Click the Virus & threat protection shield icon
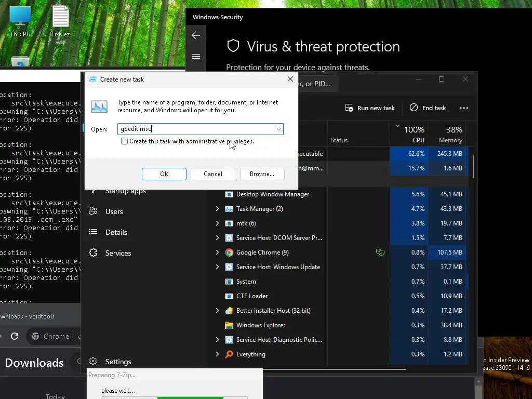This screenshot has width=532, height=399. 233,46
